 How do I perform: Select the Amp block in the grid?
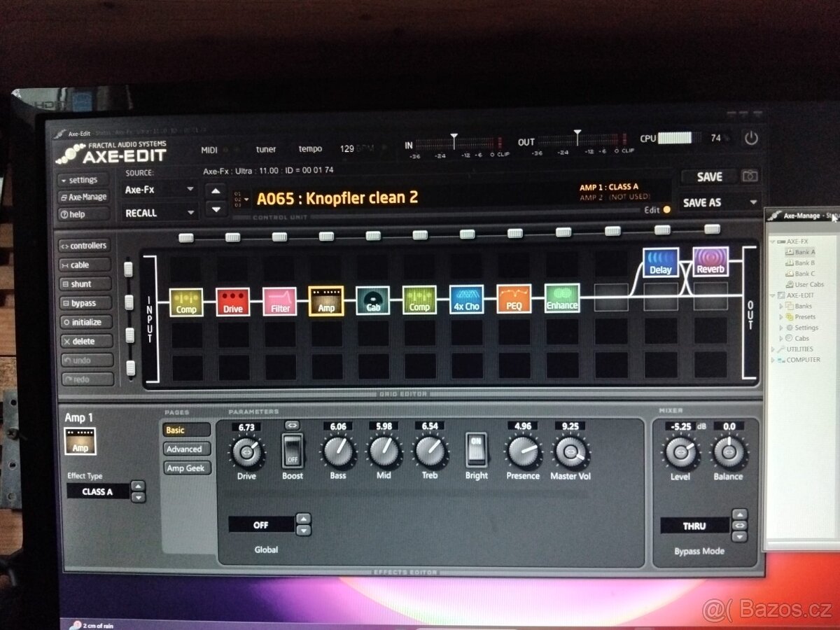tap(325, 300)
